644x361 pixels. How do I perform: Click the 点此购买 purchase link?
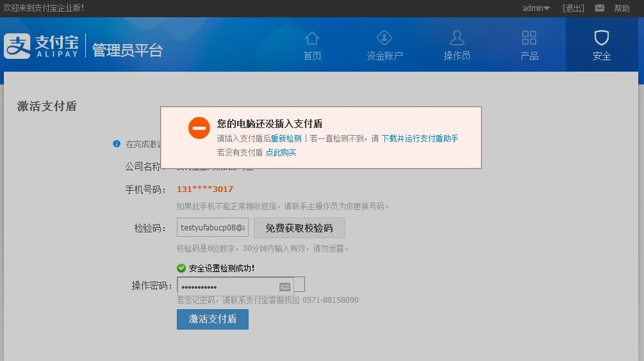[x=281, y=152]
